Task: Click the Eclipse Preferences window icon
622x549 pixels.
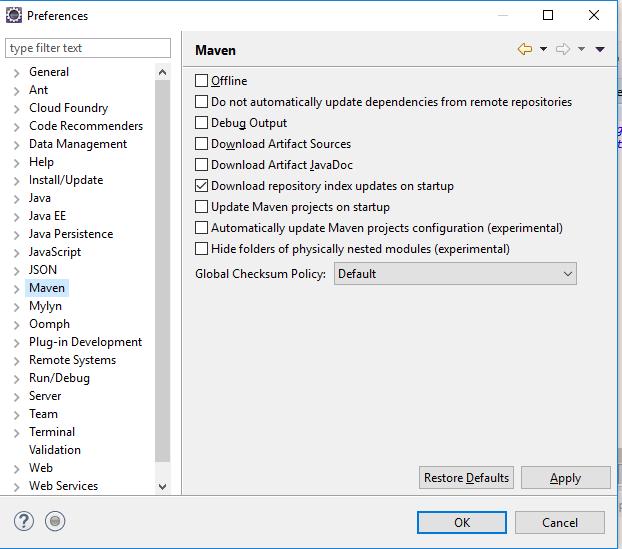Action: point(14,15)
